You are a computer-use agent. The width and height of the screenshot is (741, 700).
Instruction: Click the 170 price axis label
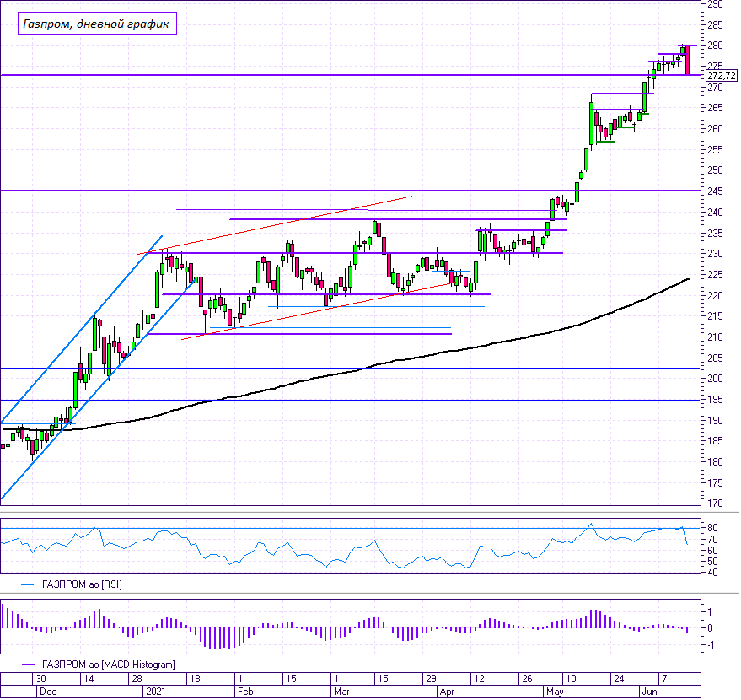[x=715, y=503]
